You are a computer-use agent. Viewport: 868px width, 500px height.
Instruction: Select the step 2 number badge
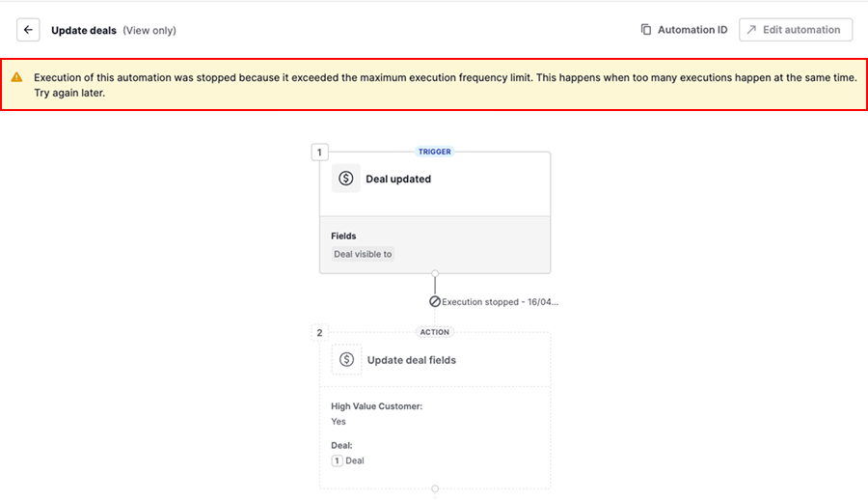320,333
